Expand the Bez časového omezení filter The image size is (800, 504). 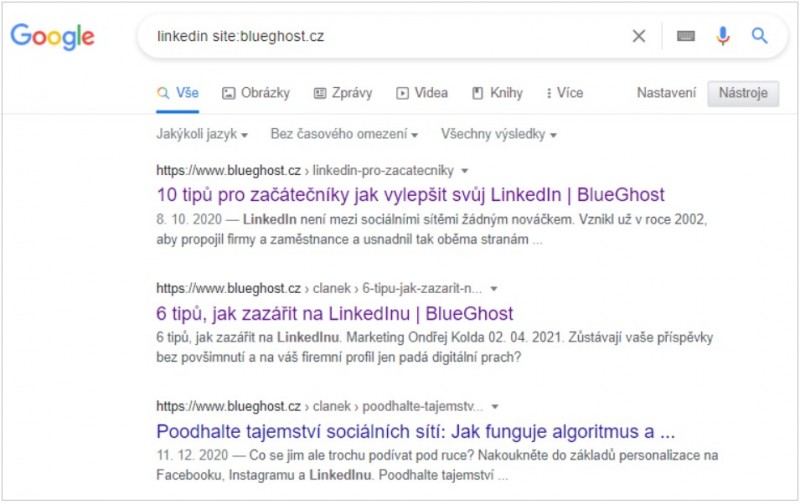tap(344, 134)
